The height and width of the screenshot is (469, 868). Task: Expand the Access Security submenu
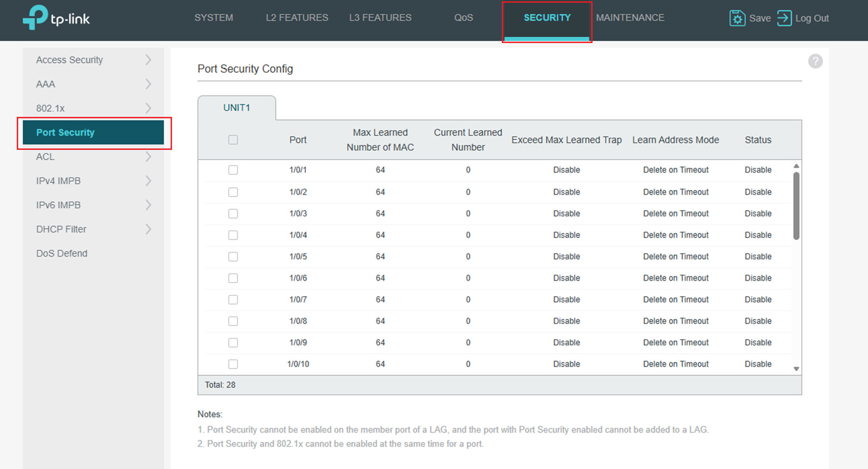(149, 60)
